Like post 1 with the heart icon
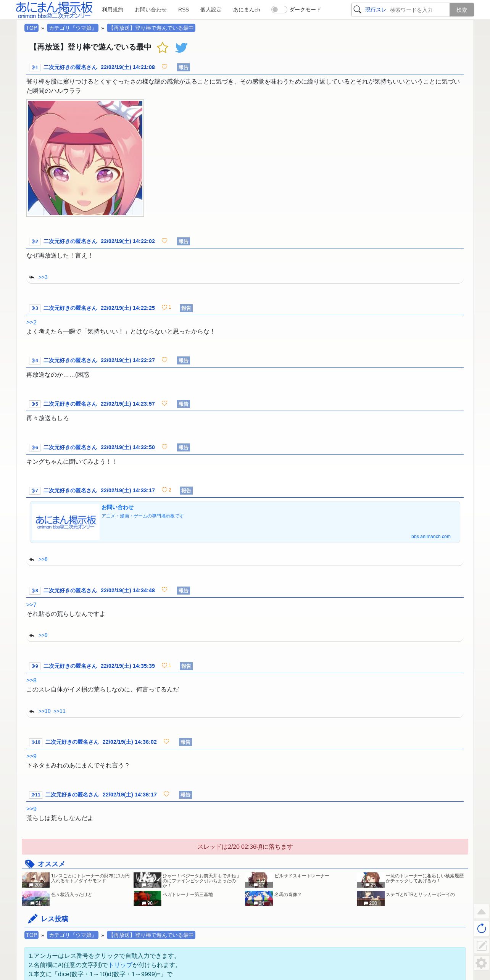The image size is (490, 980). 164,67
